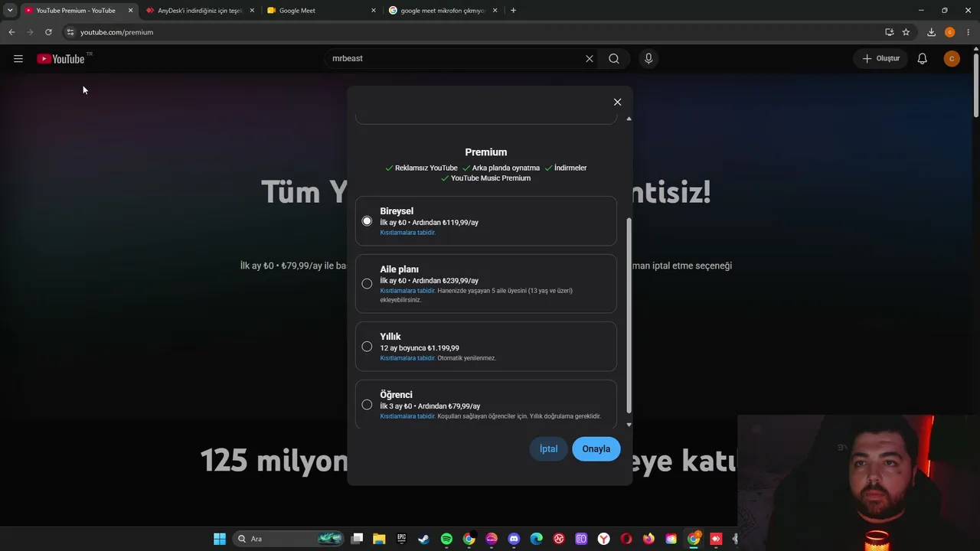Launch Epic Games from the taskbar
This screenshot has width=980, height=551.
click(401, 539)
